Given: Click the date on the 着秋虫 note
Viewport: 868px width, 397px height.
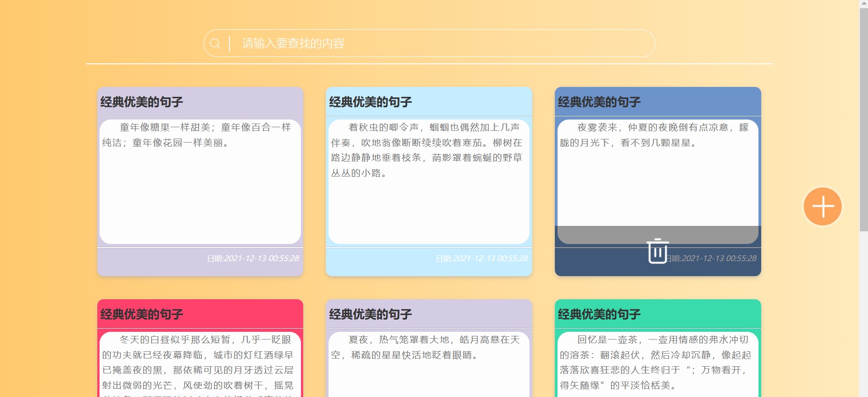Looking at the screenshot, I should pyautogui.click(x=482, y=258).
